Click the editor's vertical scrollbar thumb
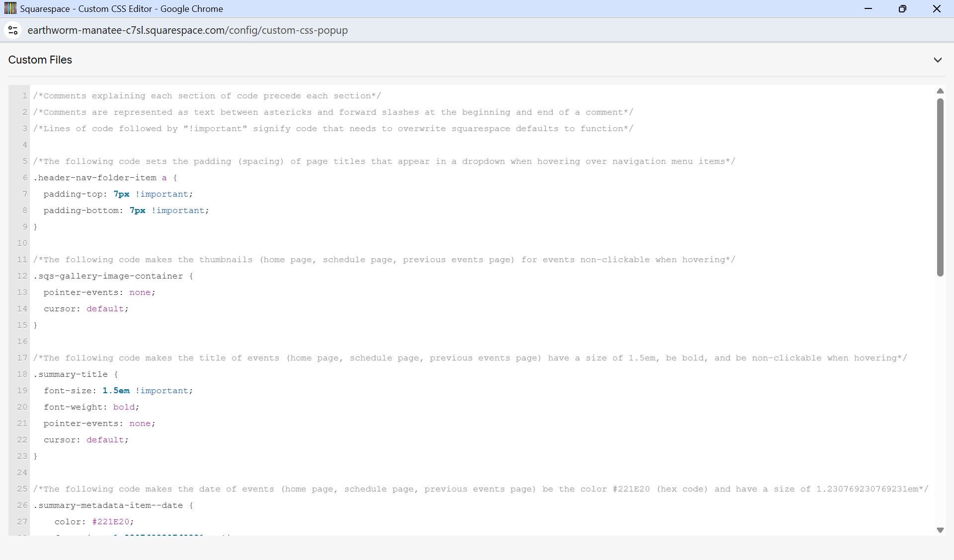This screenshot has width=954, height=560. (940, 187)
